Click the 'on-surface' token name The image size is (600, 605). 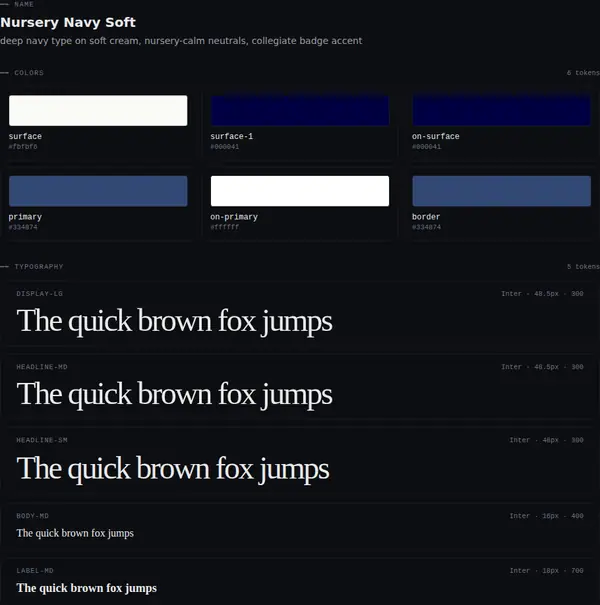pyautogui.click(x=436, y=136)
